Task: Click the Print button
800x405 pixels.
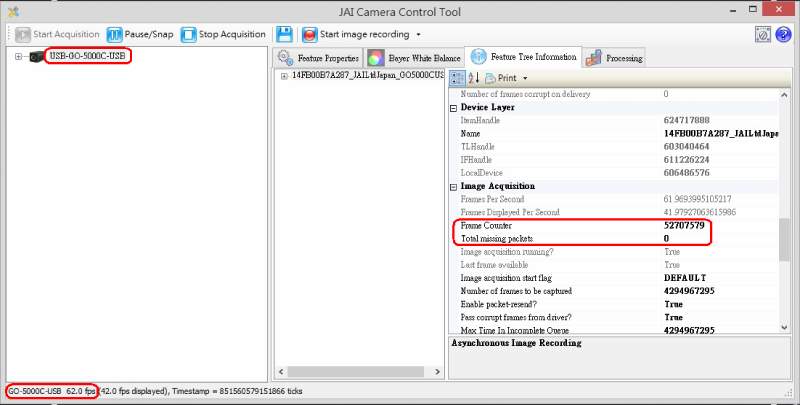Action: [501, 78]
